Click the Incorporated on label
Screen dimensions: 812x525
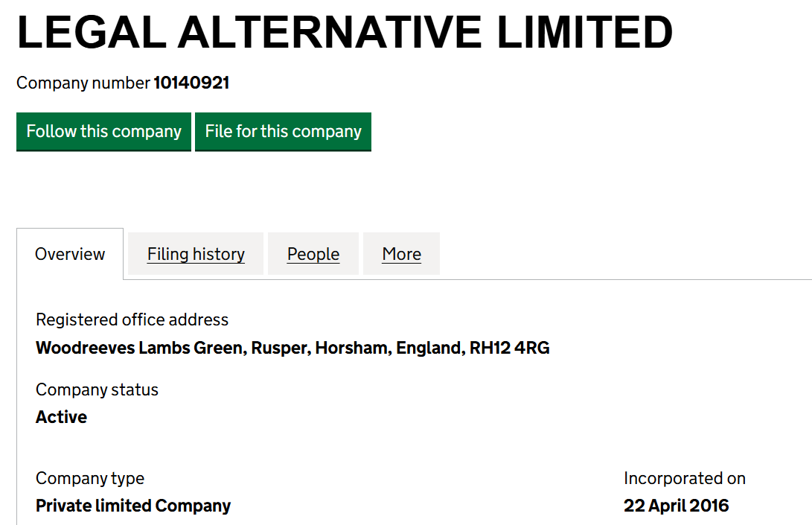click(x=684, y=478)
